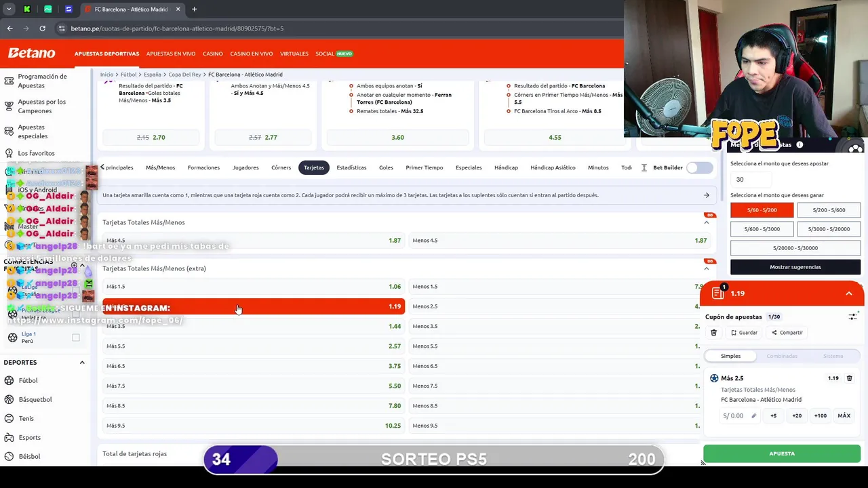The width and height of the screenshot is (868, 488).
Task: Go back with the browser back arrow
Action: [x=9, y=28]
